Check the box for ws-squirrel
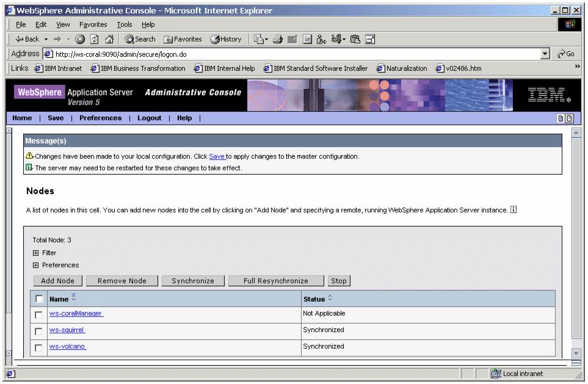 38,331
